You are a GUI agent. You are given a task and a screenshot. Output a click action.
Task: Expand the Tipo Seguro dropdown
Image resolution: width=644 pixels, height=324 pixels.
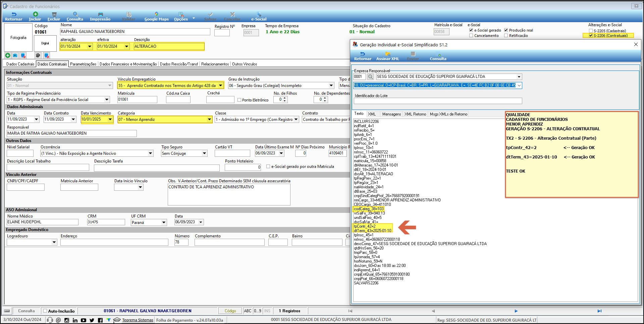point(204,153)
